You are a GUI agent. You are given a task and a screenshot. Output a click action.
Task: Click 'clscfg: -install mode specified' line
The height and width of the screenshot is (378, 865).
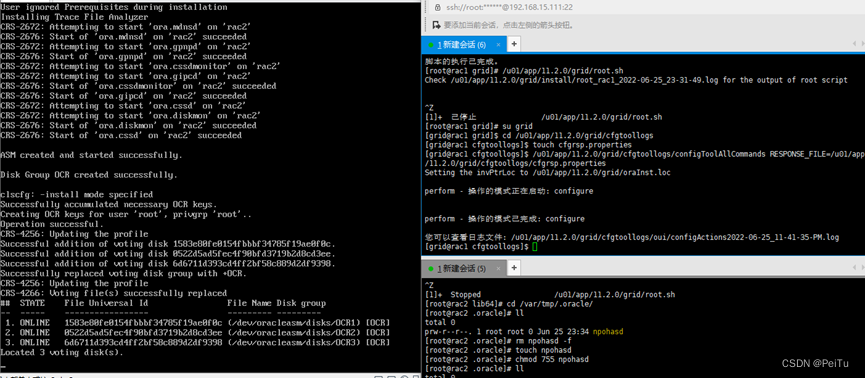77,195
